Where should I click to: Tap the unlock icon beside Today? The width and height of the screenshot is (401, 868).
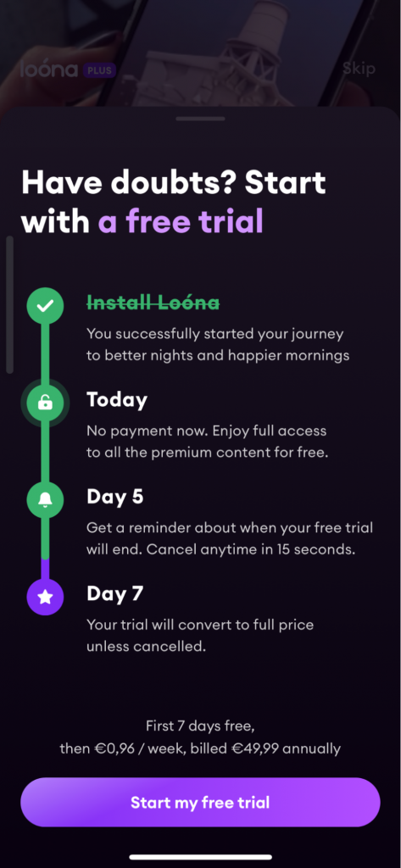point(45,403)
